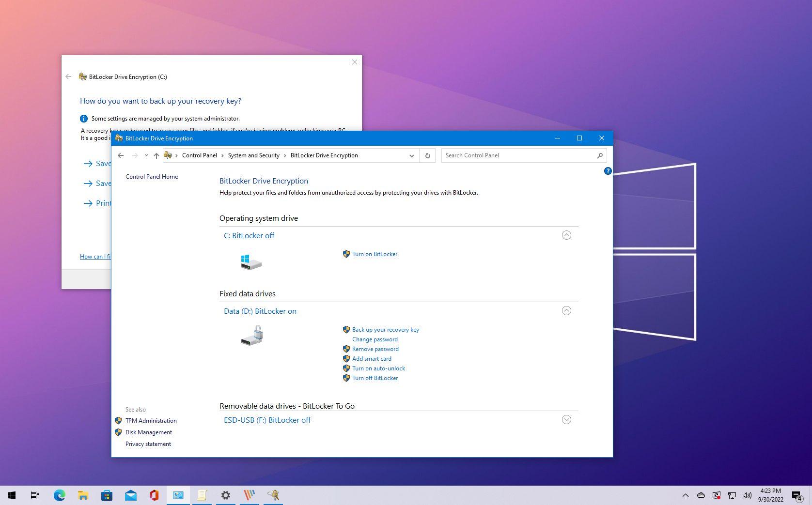The height and width of the screenshot is (505, 812).
Task: Enable Turn on auto-unlock for Data (D:)
Action: pyautogui.click(x=378, y=368)
